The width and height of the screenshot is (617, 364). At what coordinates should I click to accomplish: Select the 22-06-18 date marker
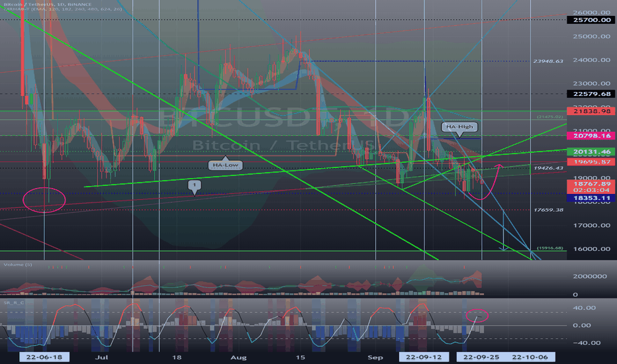pos(44,357)
